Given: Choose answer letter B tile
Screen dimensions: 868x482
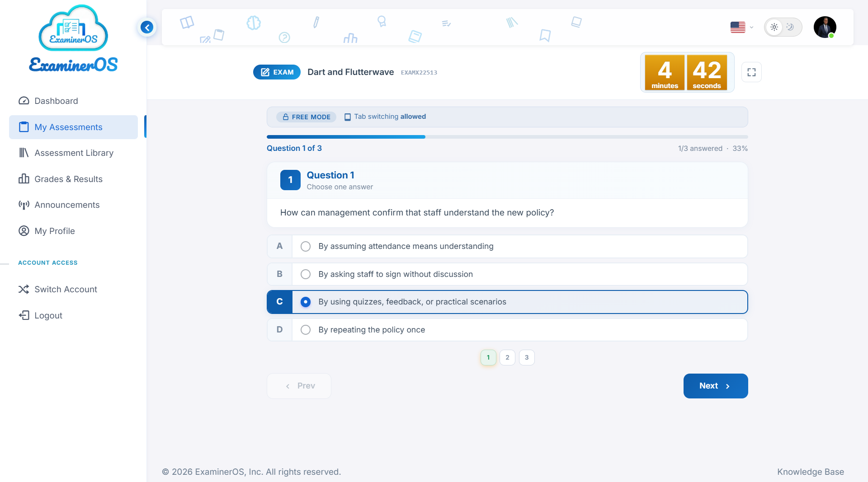Looking at the screenshot, I should click(280, 274).
